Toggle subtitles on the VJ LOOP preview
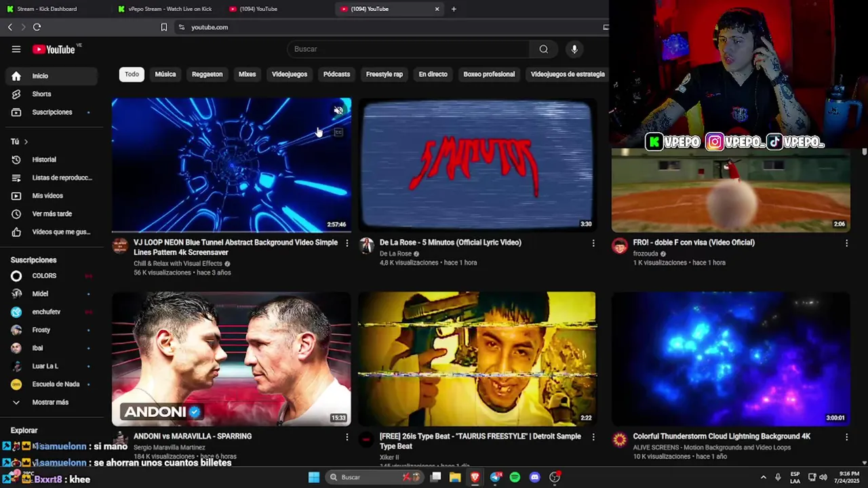The width and height of the screenshot is (868, 488). 338,132
